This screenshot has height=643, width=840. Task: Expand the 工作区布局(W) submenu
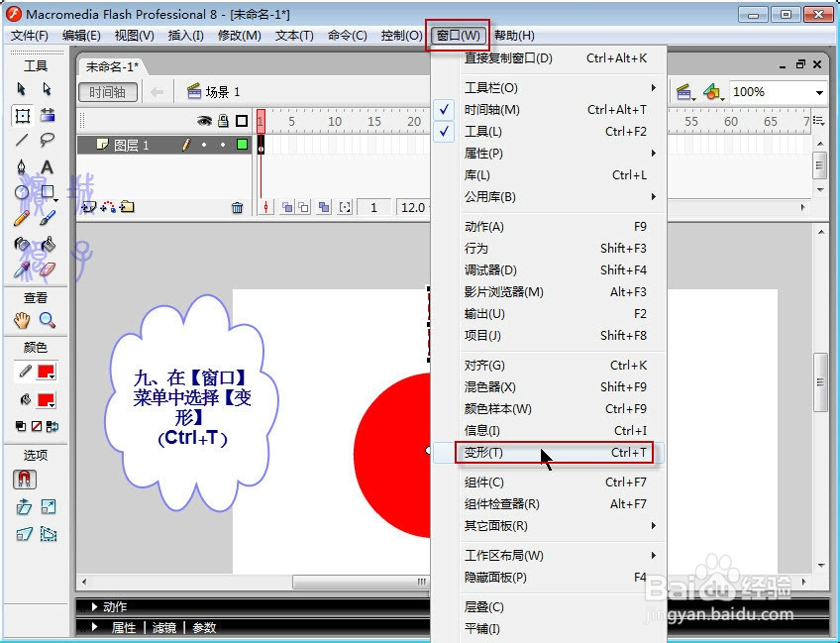(x=549, y=556)
